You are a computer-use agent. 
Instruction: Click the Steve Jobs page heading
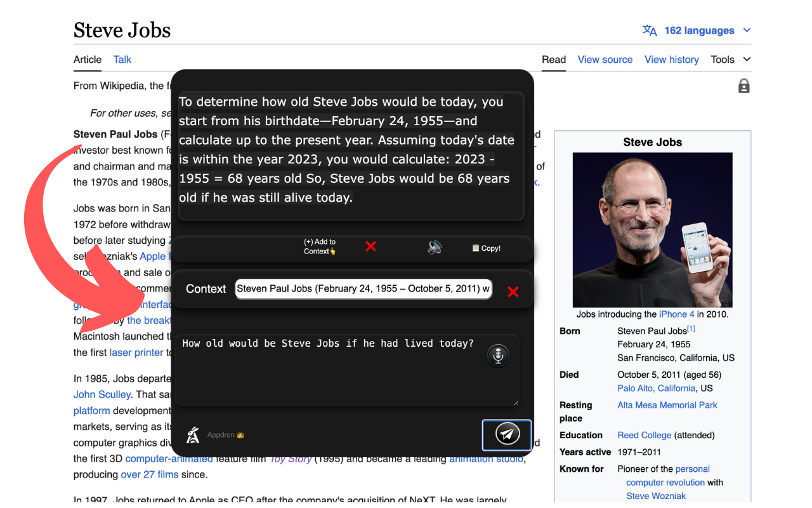click(x=122, y=30)
